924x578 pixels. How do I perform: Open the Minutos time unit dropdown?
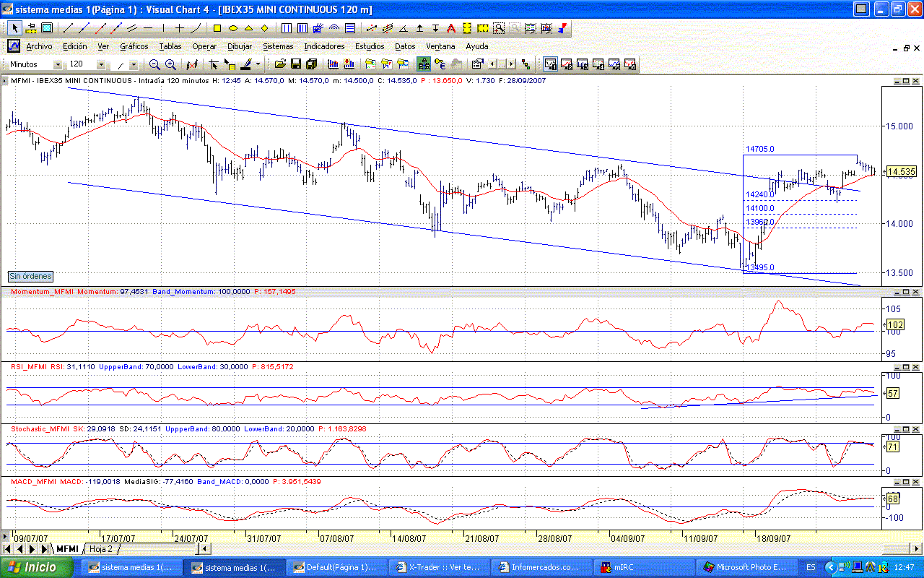58,64
